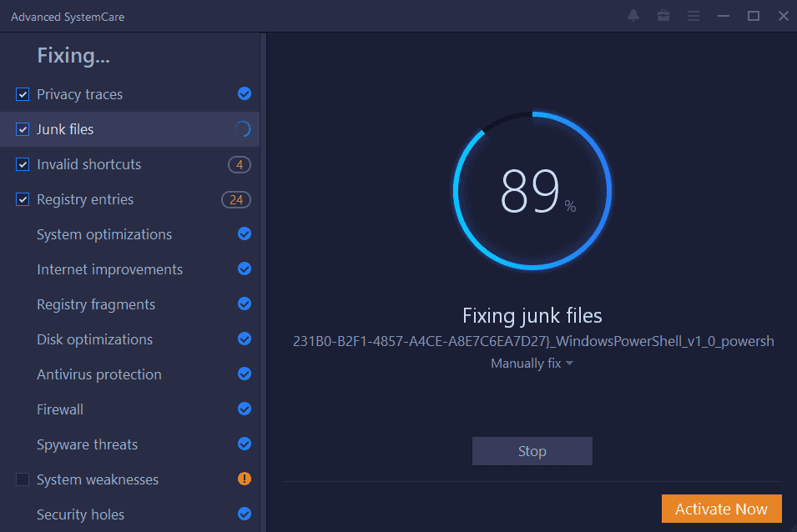Click the orange badge showing 4 invalid shortcuts
This screenshot has height=532, width=797.
(239, 164)
